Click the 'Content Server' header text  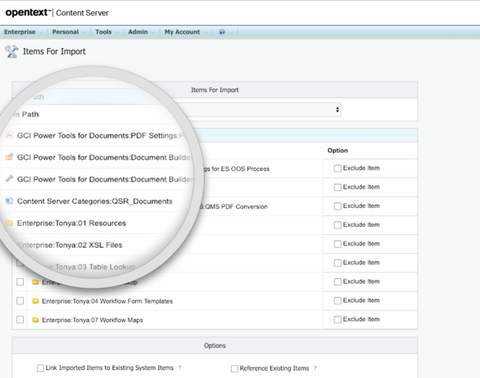(82, 13)
